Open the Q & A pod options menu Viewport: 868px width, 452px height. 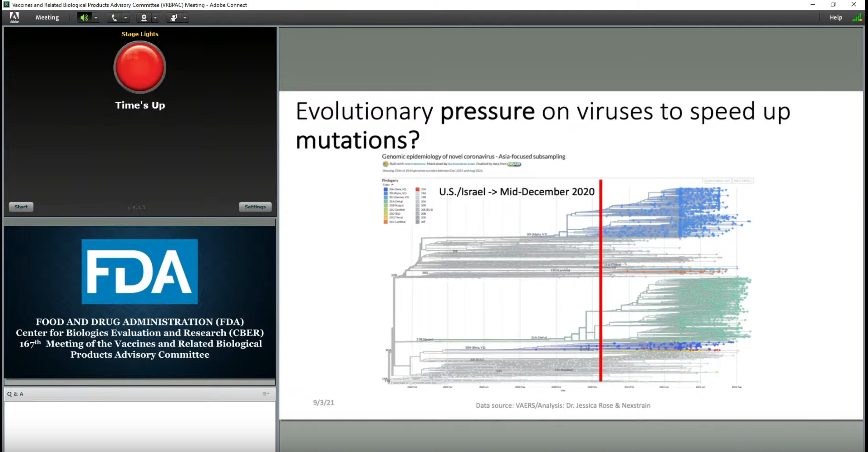266,394
